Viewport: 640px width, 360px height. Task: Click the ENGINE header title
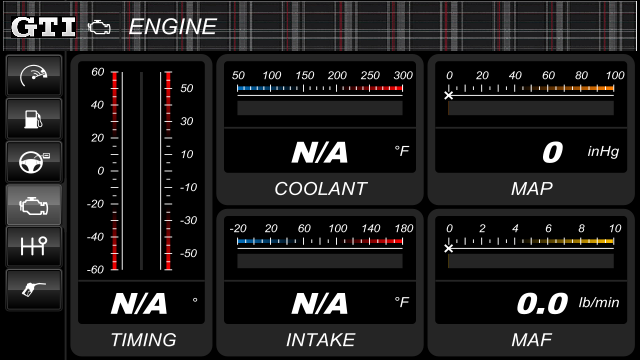click(173, 27)
